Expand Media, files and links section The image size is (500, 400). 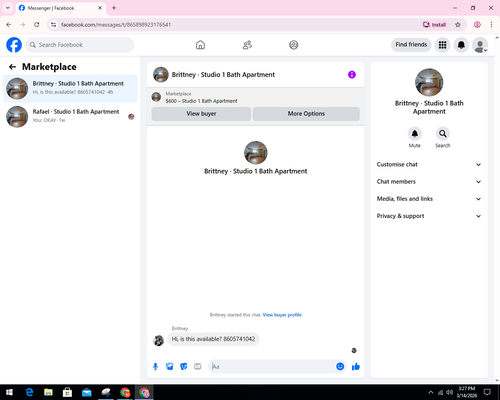[429, 199]
